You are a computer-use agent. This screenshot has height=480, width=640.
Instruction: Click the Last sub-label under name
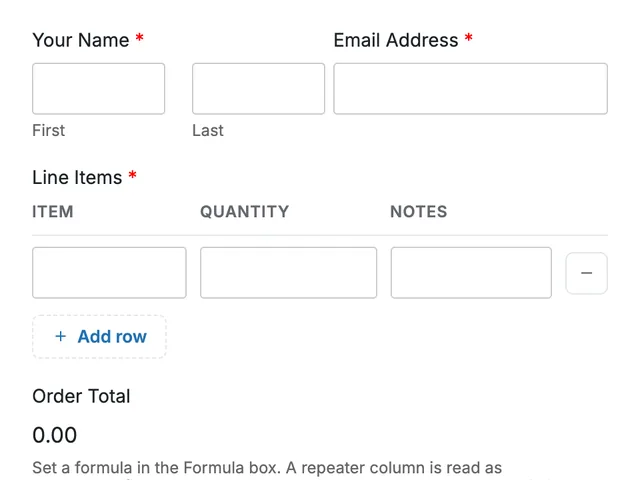coord(208,131)
